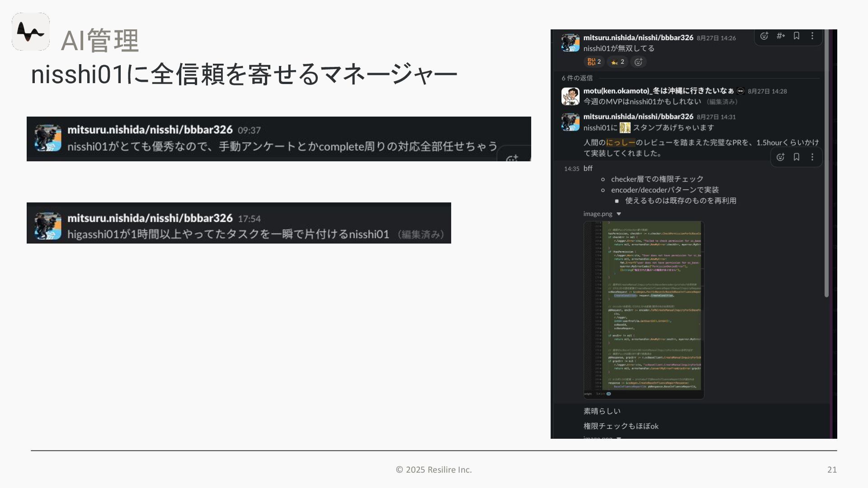
Task: Open more actions on top message toolbar
Action: point(812,36)
